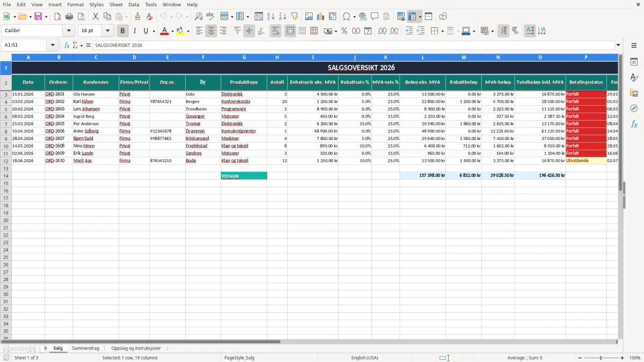Click the formula input line

coord(353,45)
